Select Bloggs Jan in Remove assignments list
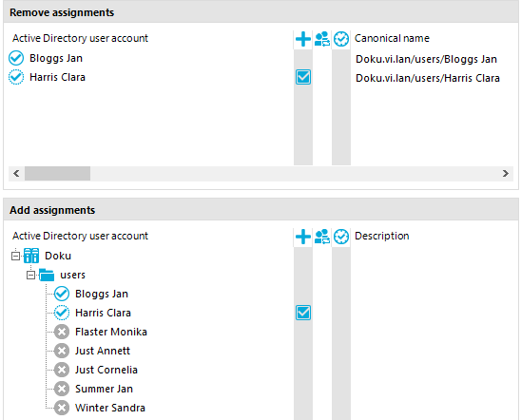521x420 pixels. tap(56, 58)
